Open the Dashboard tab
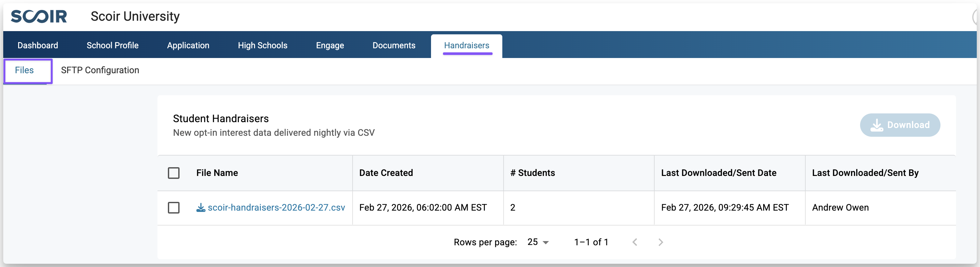This screenshot has height=267, width=980. 38,46
